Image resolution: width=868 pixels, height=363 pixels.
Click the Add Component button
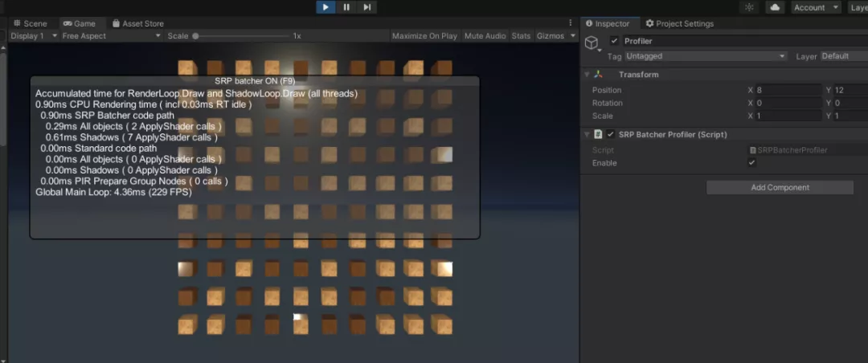780,187
